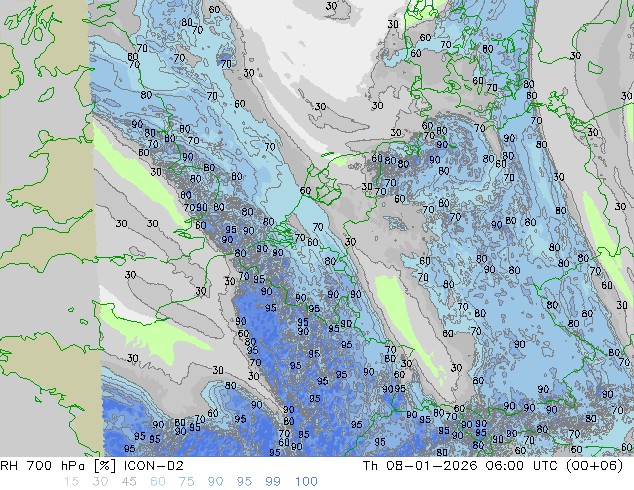Select the legend value 99

pos(273,482)
